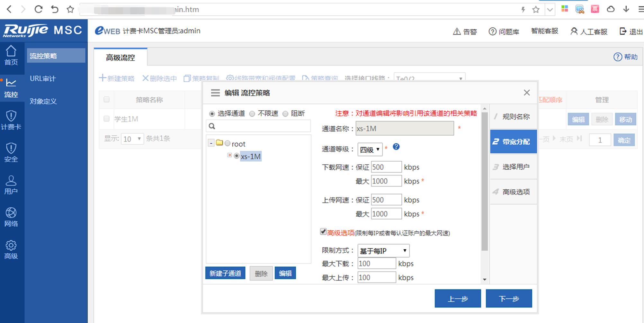Click the dialog vertical scrollbar thumb
Image resolution: width=644 pixels, height=323 pixels.
coord(485,180)
